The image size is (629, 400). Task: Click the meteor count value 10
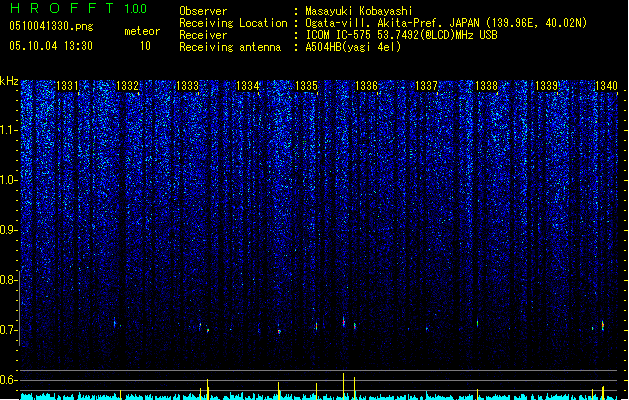click(145, 46)
